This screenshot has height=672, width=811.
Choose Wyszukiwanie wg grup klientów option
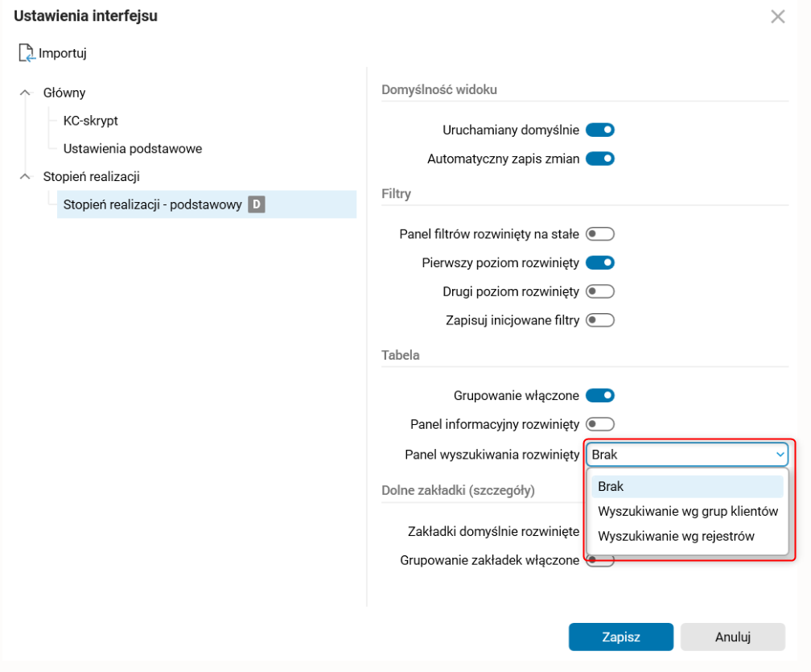687,512
